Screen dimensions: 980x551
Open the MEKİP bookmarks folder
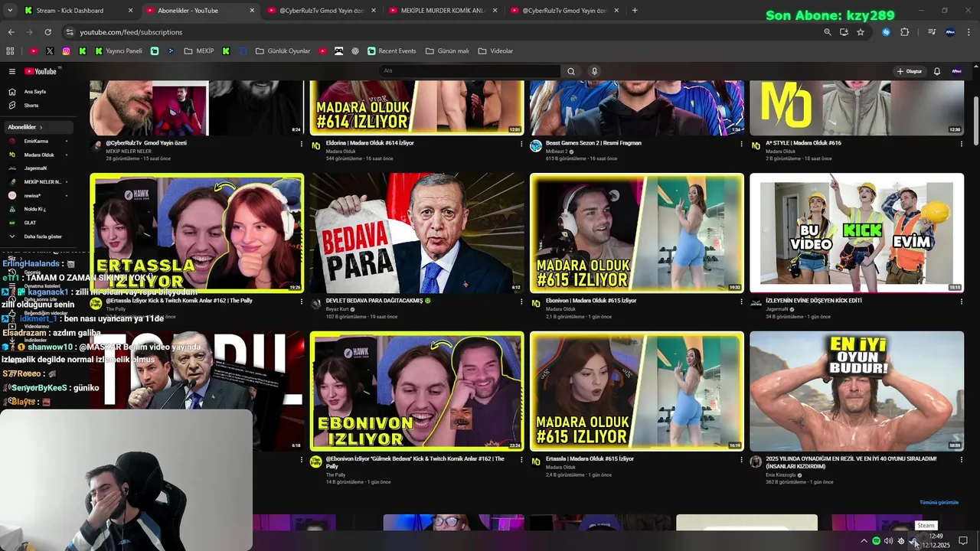[199, 51]
